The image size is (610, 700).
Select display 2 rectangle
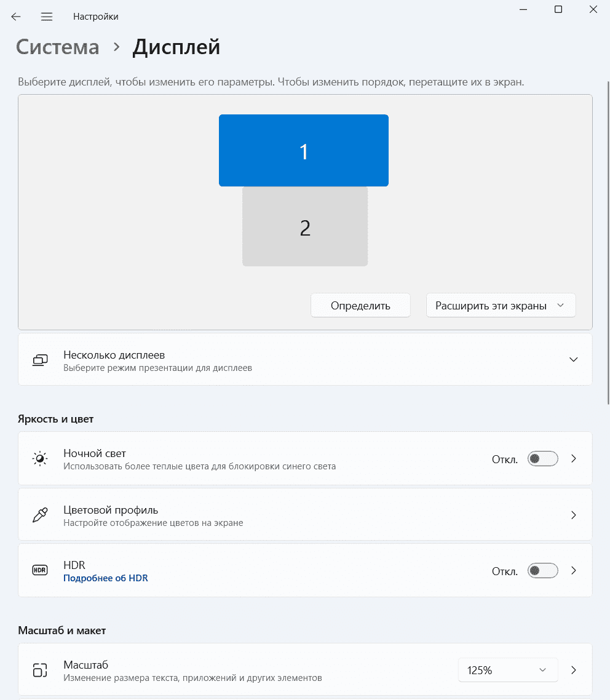tap(305, 228)
